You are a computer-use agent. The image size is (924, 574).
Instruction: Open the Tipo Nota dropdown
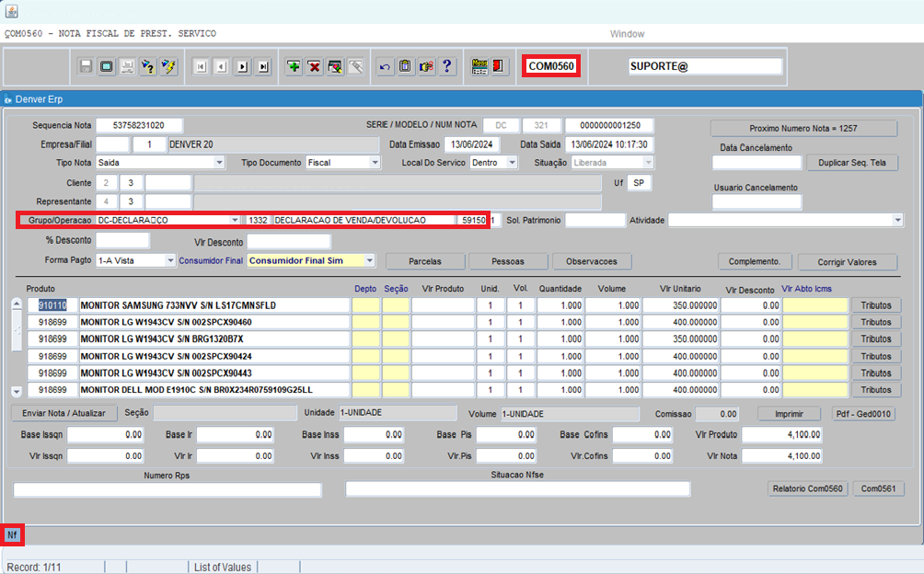[x=219, y=163]
